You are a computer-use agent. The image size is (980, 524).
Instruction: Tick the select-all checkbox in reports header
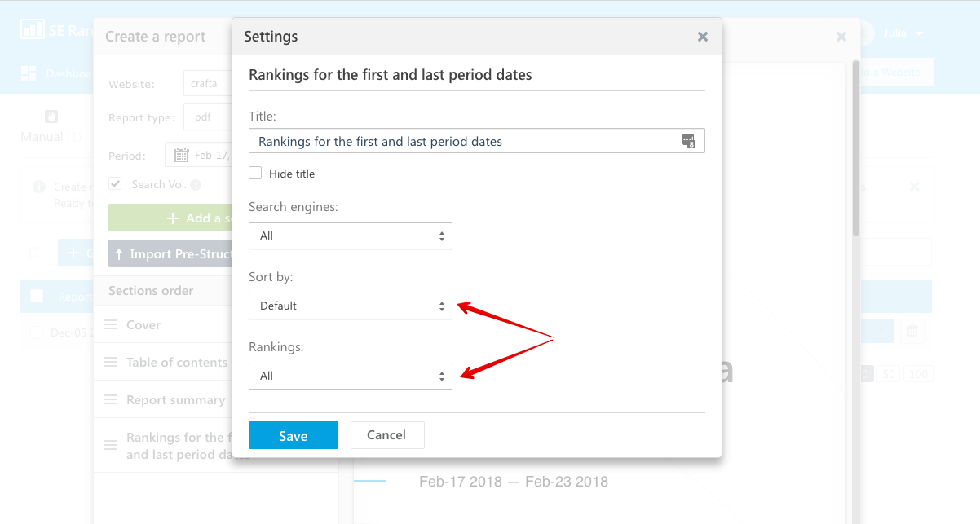(37, 296)
